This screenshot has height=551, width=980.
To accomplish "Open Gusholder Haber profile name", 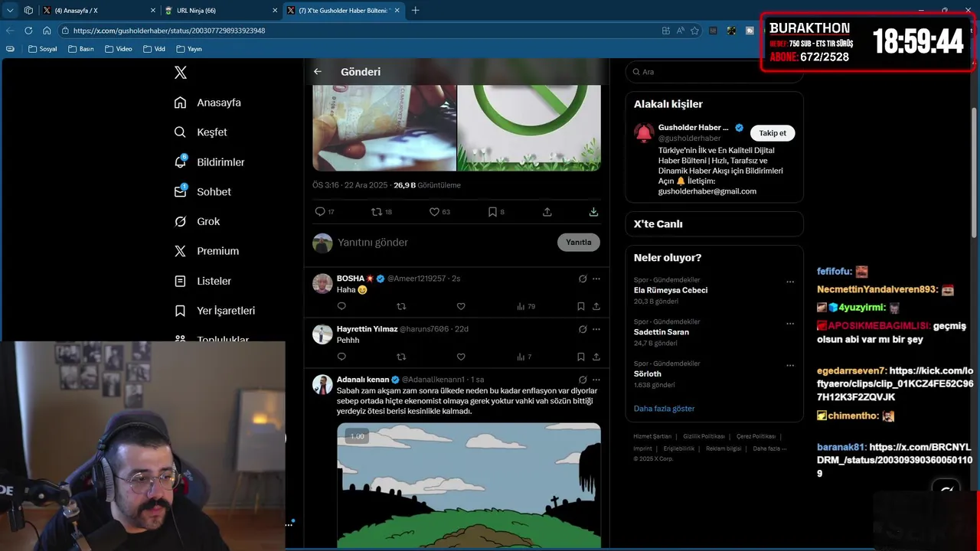I will tap(694, 128).
